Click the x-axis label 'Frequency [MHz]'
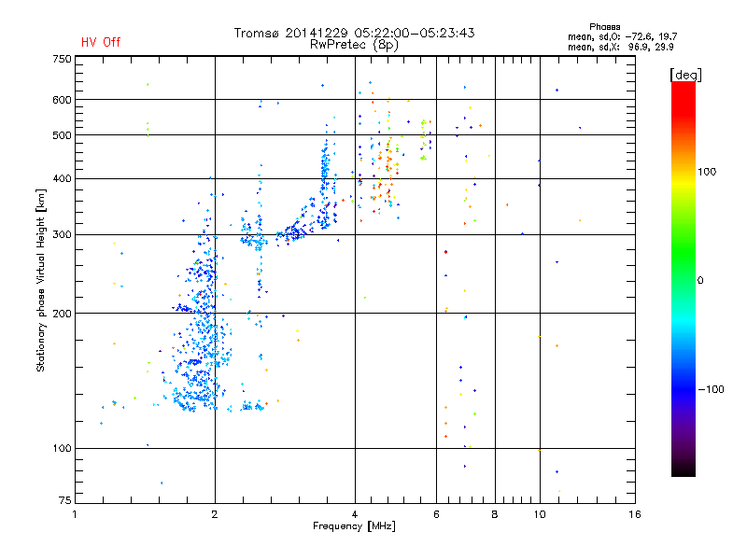 click(x=354, y=526)
